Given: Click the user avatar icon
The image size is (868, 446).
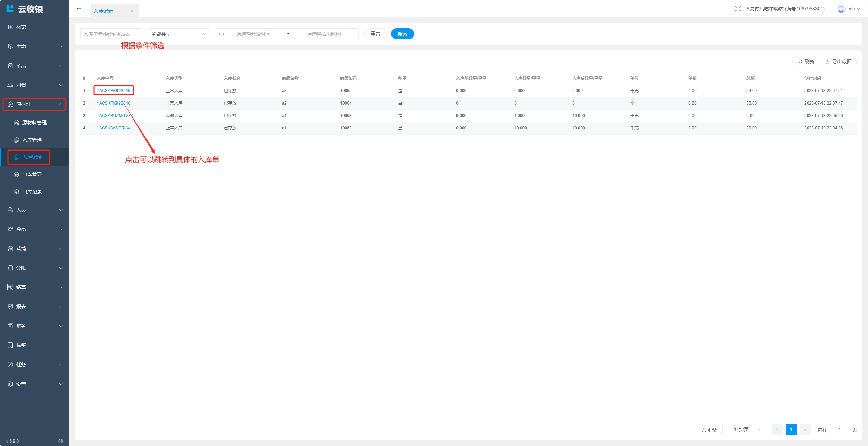Looking at the screenshot, I should tap(841, 9).
